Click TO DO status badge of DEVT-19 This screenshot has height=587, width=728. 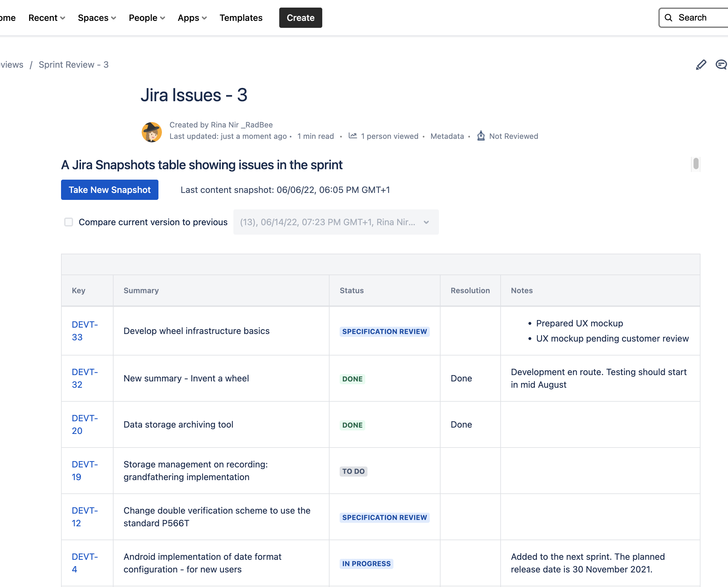[353, 471]
